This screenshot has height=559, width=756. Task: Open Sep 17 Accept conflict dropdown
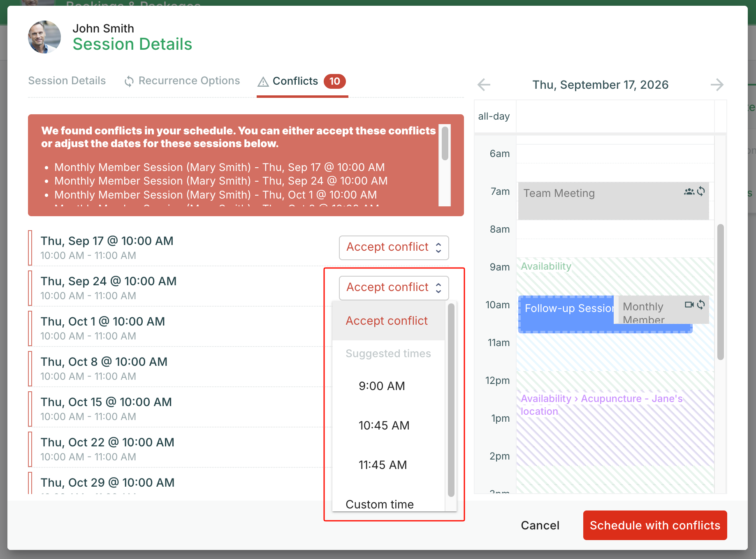[394, 247]
